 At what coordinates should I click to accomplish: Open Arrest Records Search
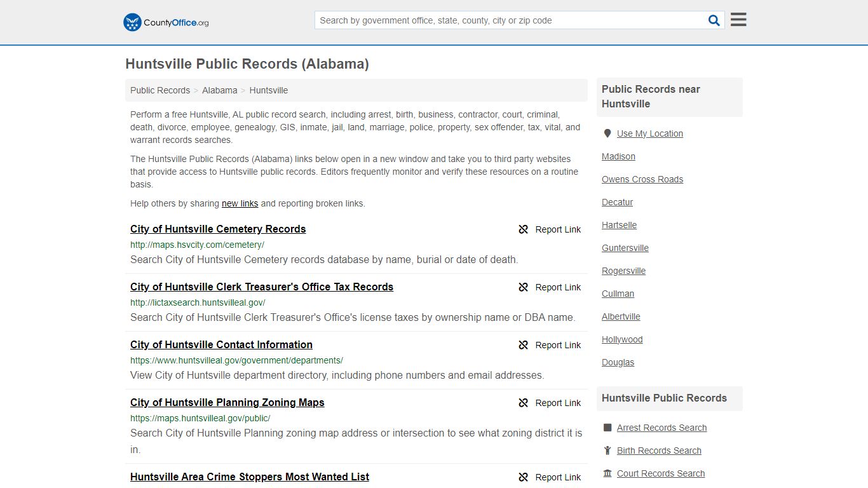661,428
